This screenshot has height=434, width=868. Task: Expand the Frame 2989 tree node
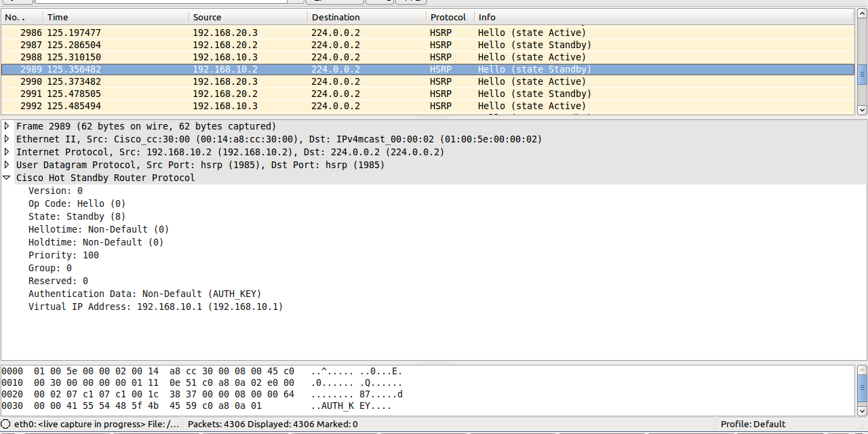pos(7,126)
